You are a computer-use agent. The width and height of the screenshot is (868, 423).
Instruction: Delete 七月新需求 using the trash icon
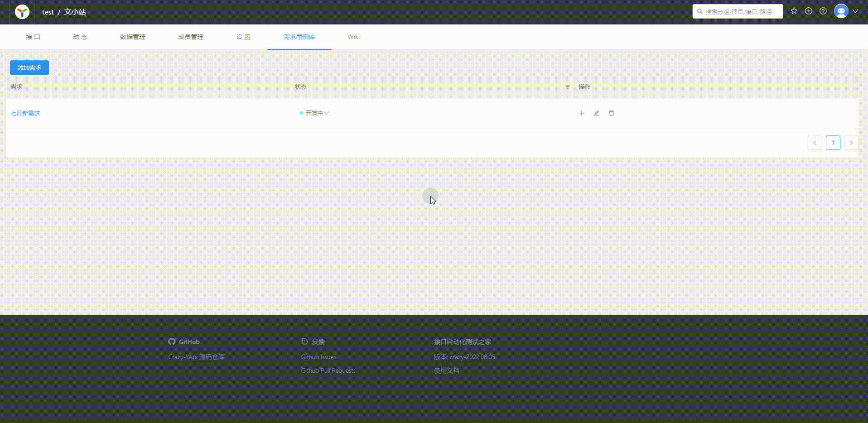tap(612, 113)
